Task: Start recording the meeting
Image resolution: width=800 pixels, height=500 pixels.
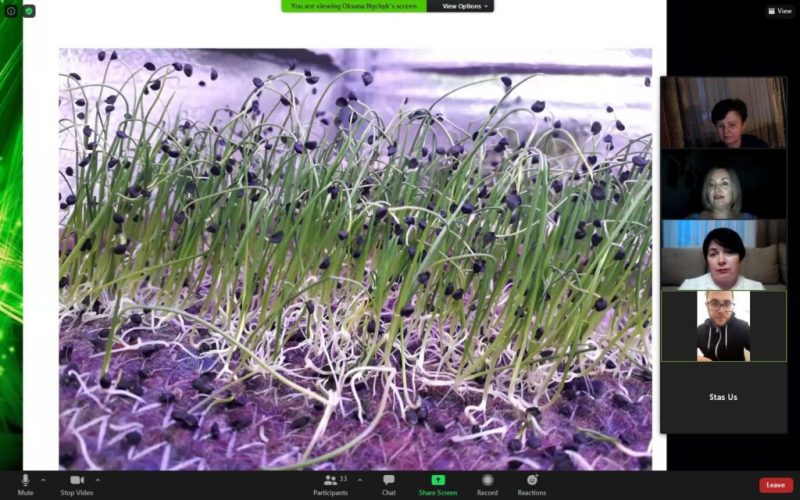Action: 487,485
